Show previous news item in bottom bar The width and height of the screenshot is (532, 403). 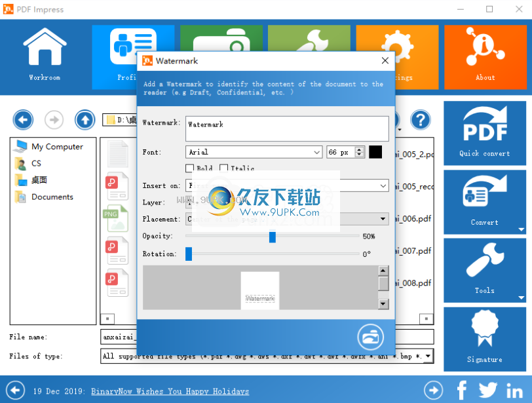15,391
